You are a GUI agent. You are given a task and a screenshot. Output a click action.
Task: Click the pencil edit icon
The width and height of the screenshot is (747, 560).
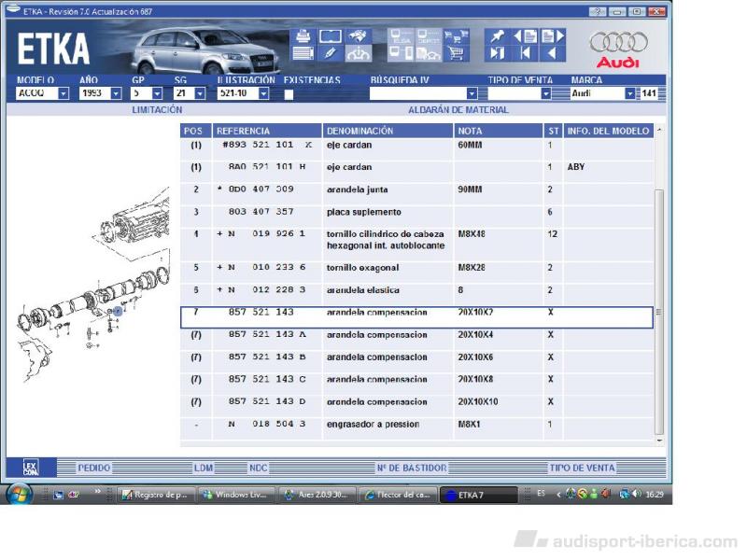tap(330, 53)
